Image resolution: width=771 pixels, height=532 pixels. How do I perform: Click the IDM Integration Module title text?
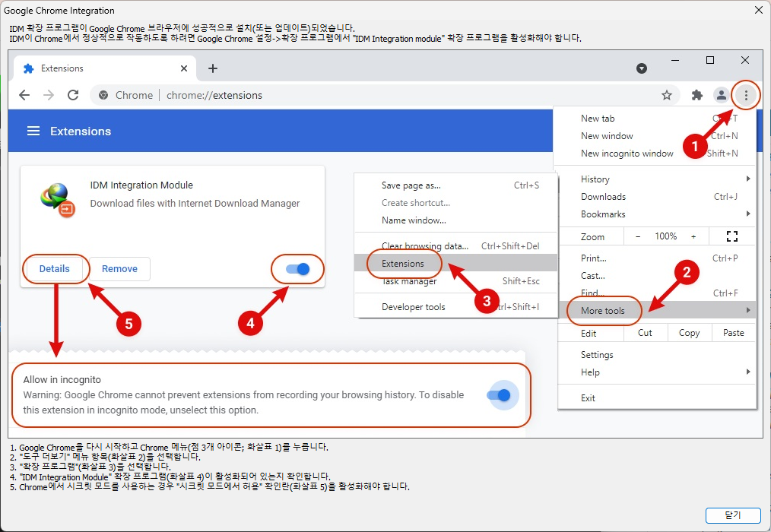pos(141,185)
